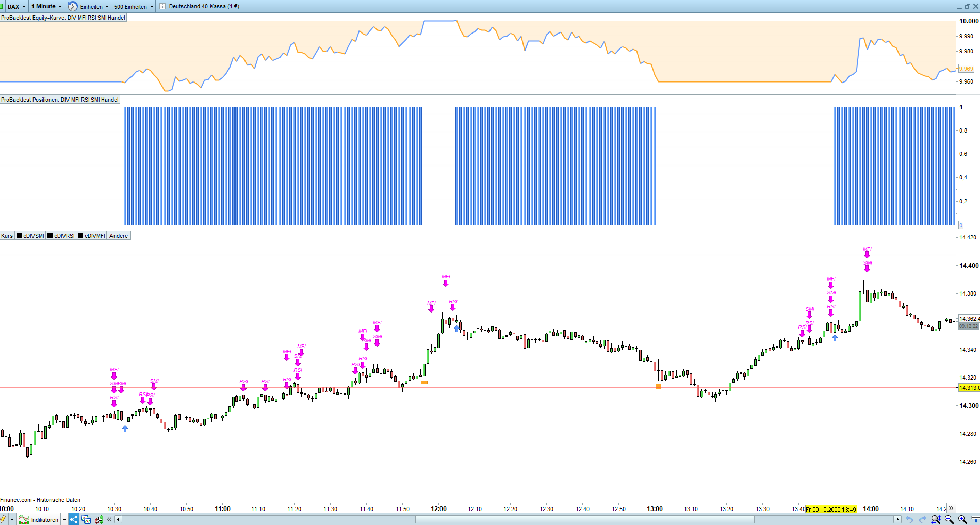Click the cDIVRSI black color square

point(50,236)
